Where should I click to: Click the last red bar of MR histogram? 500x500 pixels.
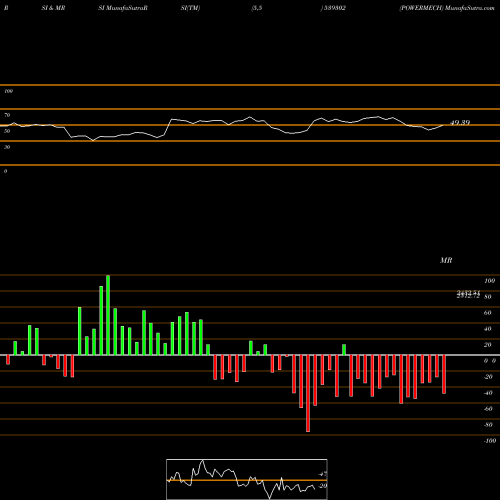(x=444, y=374)
